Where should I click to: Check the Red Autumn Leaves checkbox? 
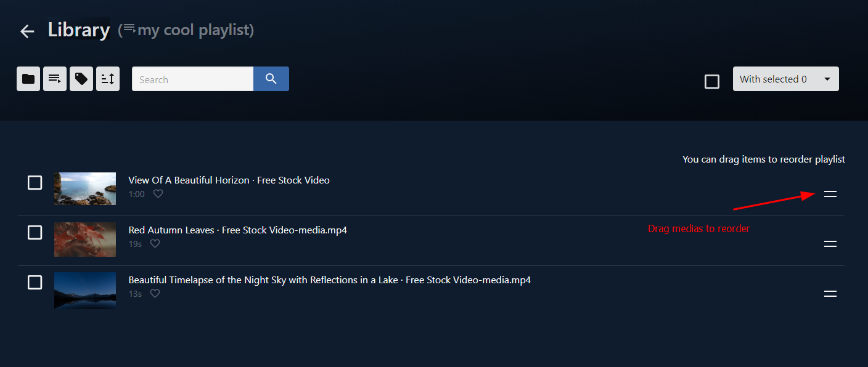(x=35, y=233)
